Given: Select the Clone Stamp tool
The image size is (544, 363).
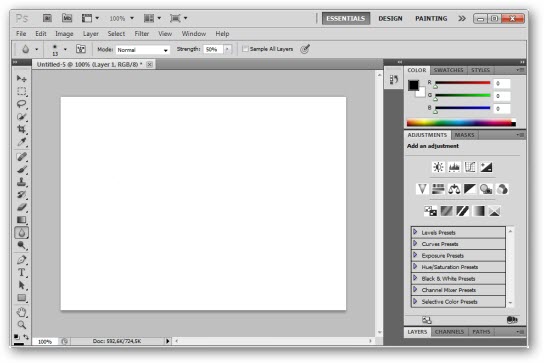Looking at the screenshot, I should pos(22,182).
